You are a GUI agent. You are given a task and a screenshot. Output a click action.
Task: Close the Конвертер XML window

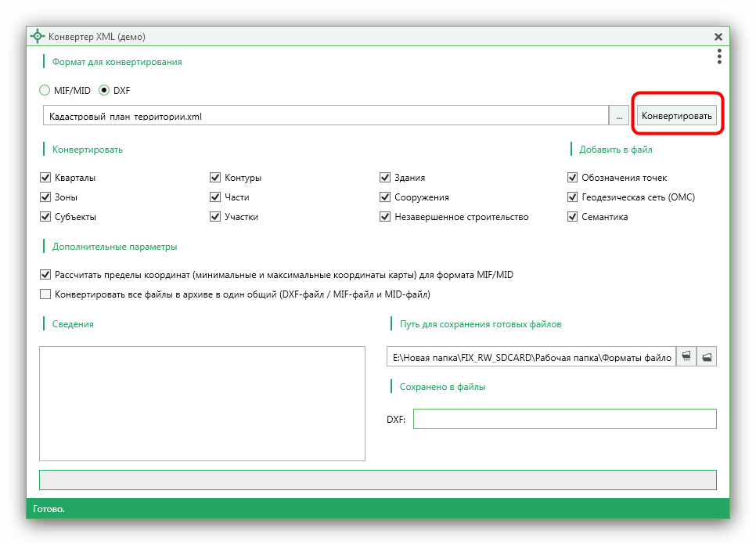718,37
